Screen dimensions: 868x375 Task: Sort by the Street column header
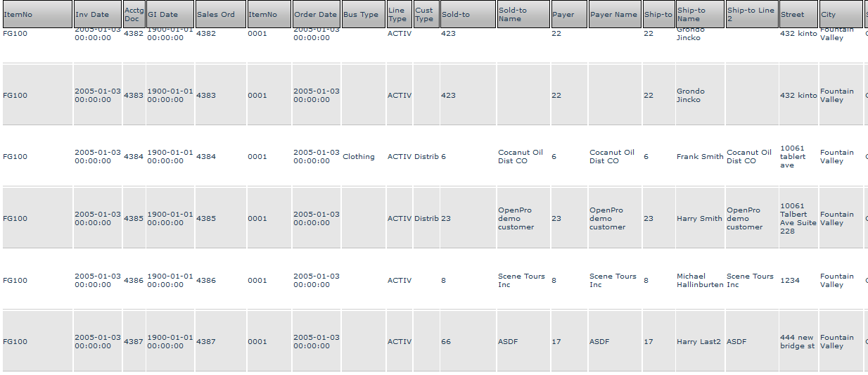(798, 15)
